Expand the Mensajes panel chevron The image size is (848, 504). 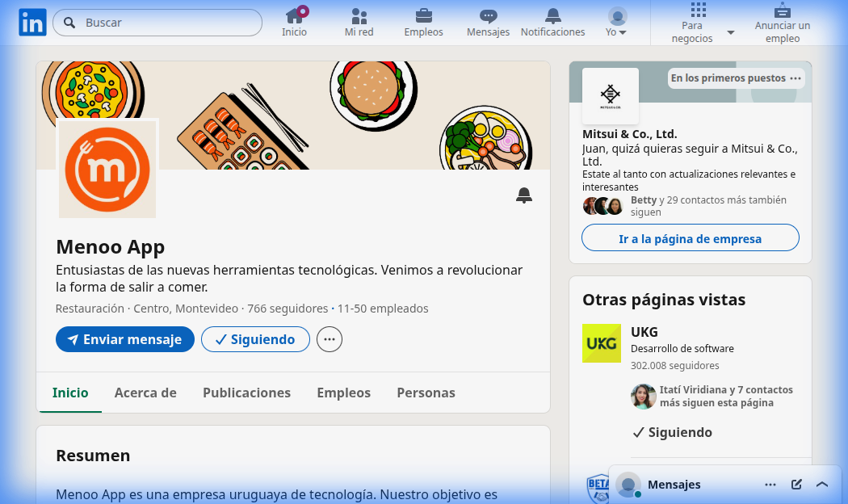pos(822,485)
